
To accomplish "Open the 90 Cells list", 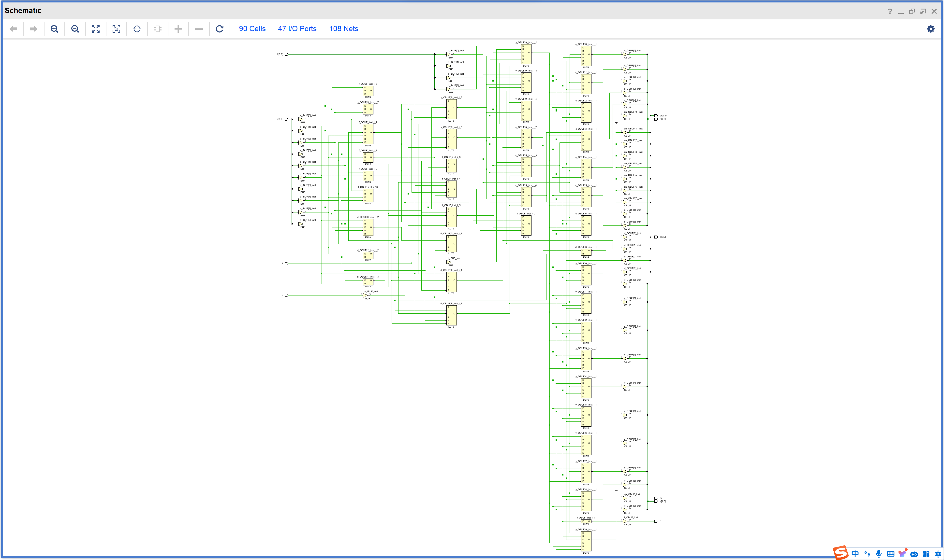I will tap(252, 29).
